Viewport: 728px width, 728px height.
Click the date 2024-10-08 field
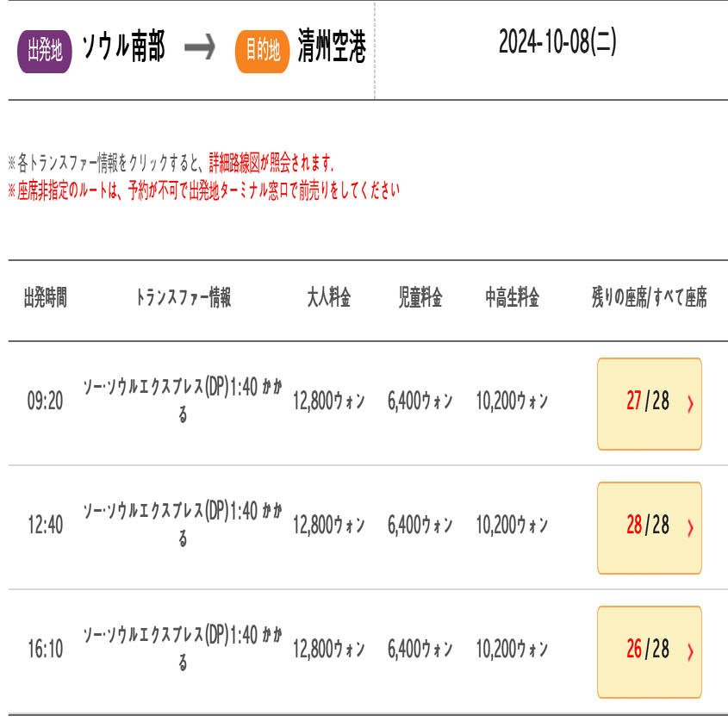[557, 43]
